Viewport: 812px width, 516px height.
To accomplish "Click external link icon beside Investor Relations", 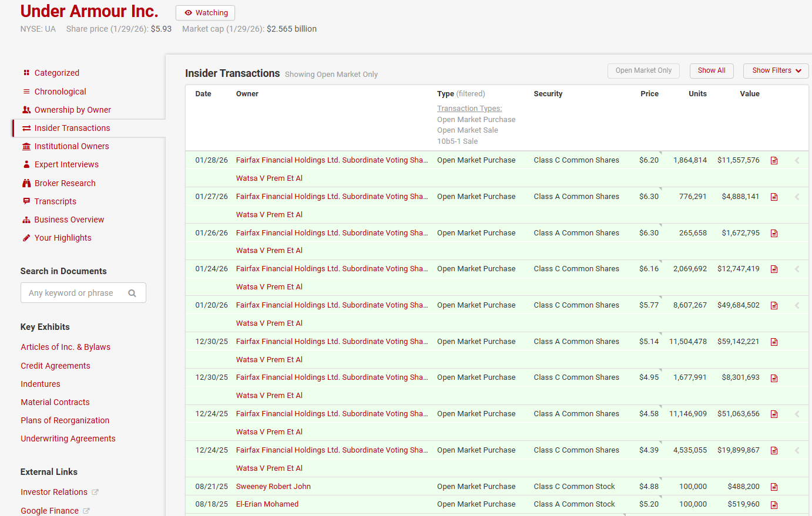I will [95, 492].
